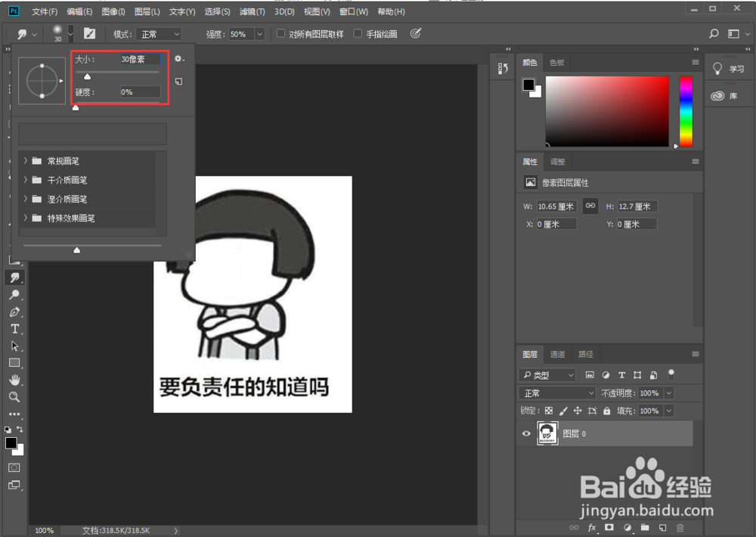This screenshot has height=537, width=756.
Task: Toggle lock all layer
Action: pyautogui.click(x=606, y=411)
